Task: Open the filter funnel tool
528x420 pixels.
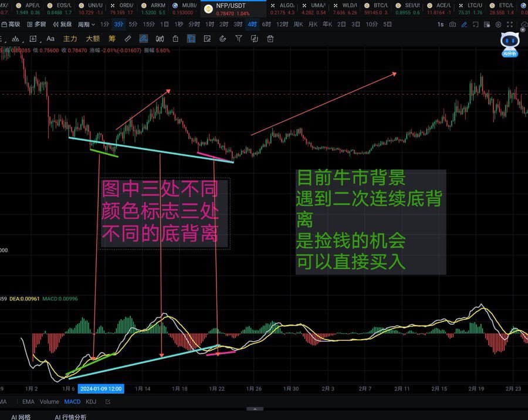Action: click(238, 39)
